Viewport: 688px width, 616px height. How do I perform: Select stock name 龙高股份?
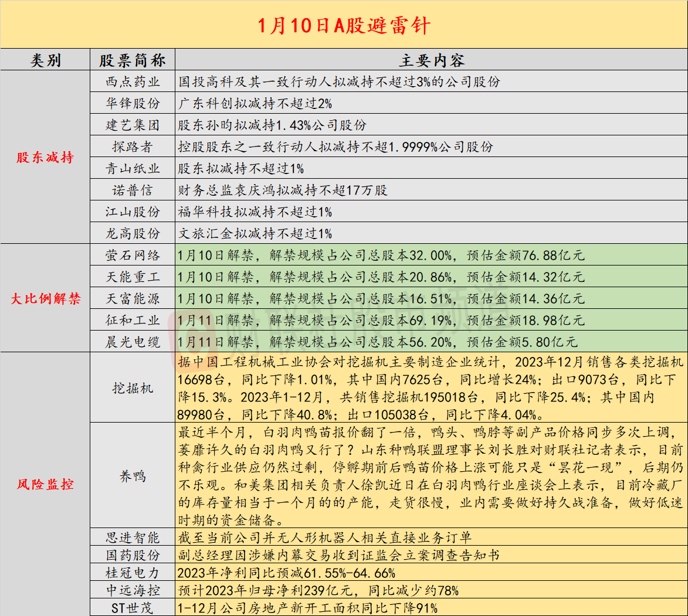[133, 233]
